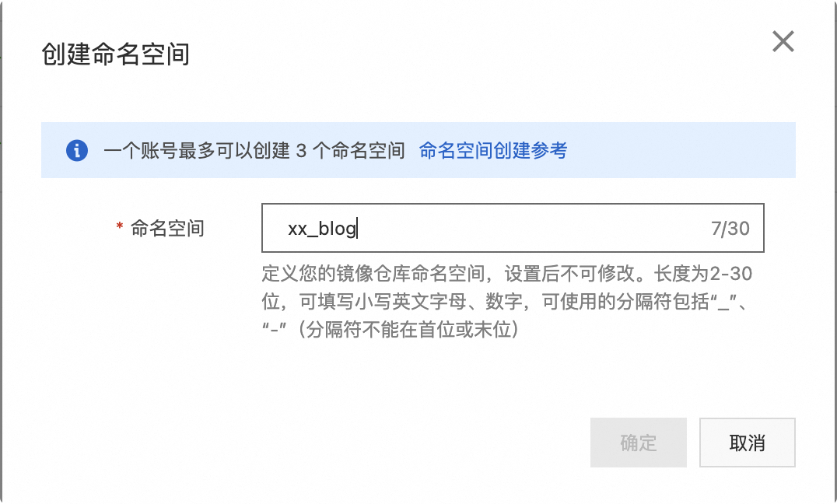Screen dimensions: 837x504
Task: Click the red required asterisk marker
Action: 119,228
